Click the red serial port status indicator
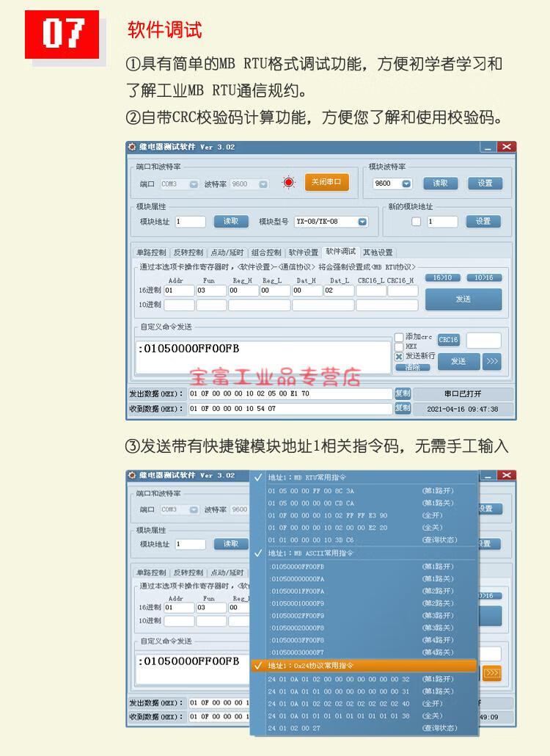The image size is (550, 756). (289, 183)
